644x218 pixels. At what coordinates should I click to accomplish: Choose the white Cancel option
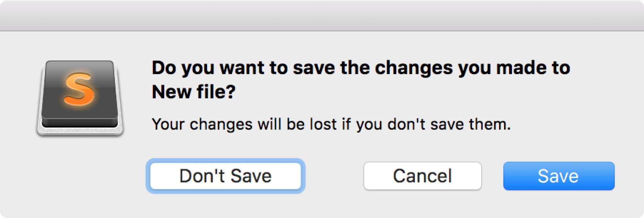422,176
